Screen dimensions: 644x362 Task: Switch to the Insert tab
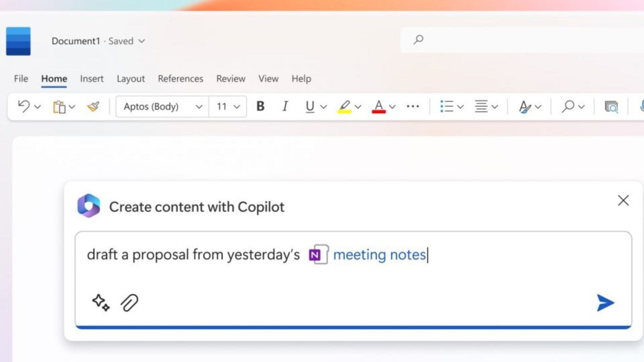click(92, 79)
